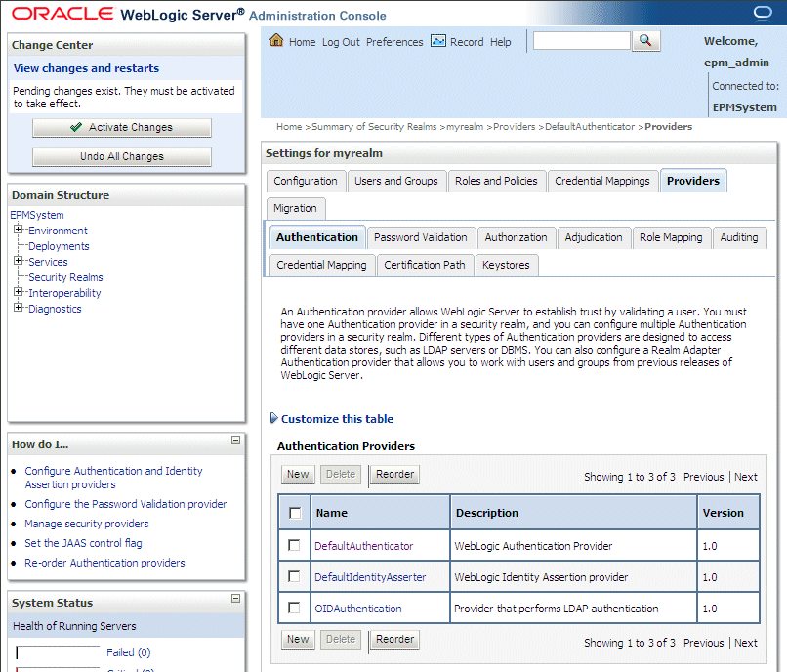The height and width of the screenshot is (672, 787).
Task: Click the Log Out link
Action: (x=342, y=42)
